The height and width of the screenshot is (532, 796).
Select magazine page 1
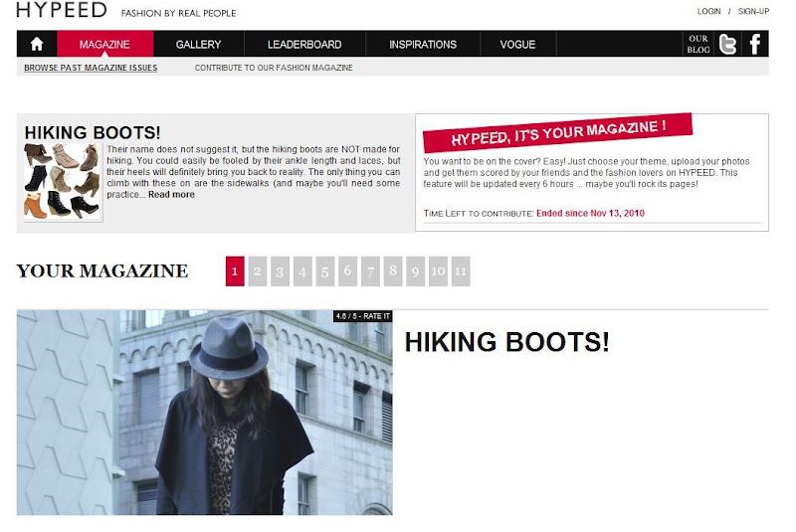[x=235, y=271]
